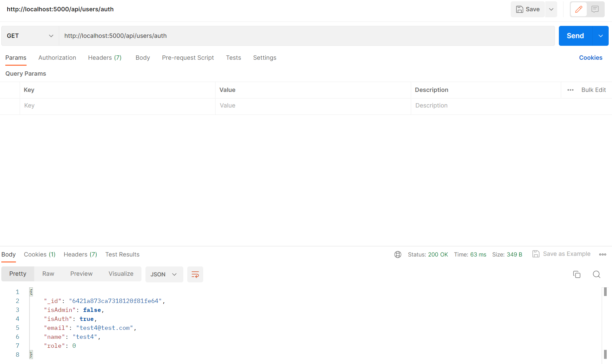Select Pretty response view

pyautogui.click(x=18, y=274)
